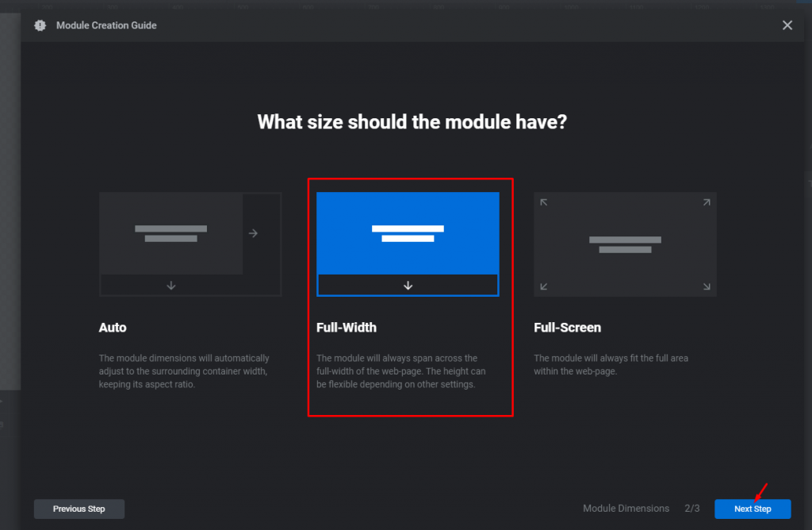Choose the Full-Width option heading
This screenshot has width=812, height=530.
347,328
